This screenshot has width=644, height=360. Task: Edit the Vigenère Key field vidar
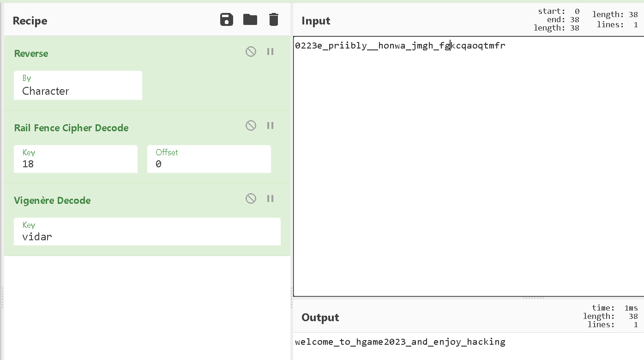(x=147, y=232)
